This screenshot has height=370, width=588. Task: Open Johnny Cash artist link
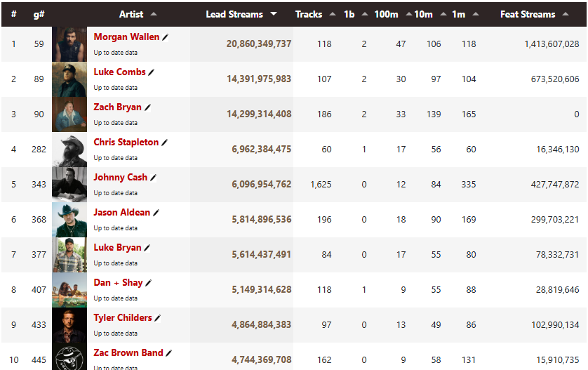point(121,177)
